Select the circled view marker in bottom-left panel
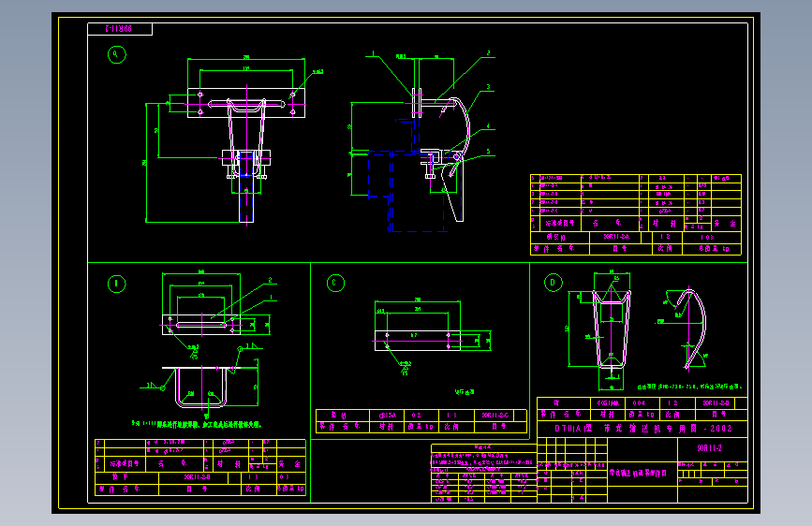The width and height of the screenshot is (812, 526). pyautogui.click(x=116, y=284)
